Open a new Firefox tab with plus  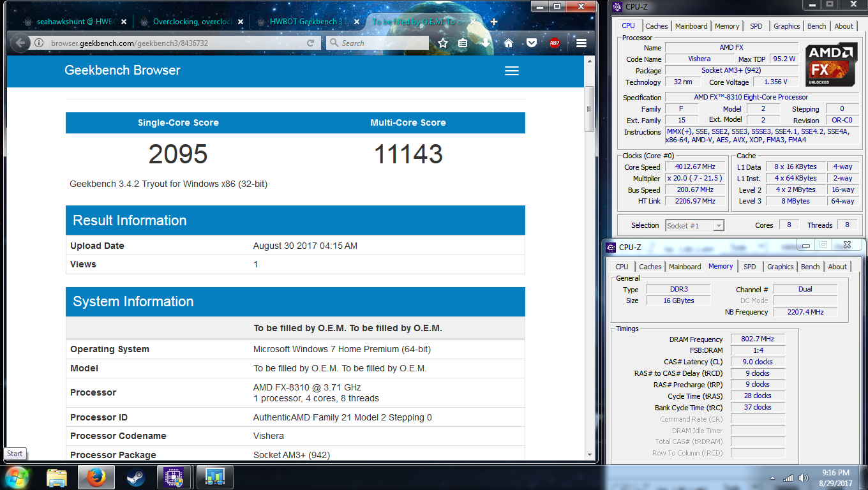pyautogui.click(x=494, y=21)
